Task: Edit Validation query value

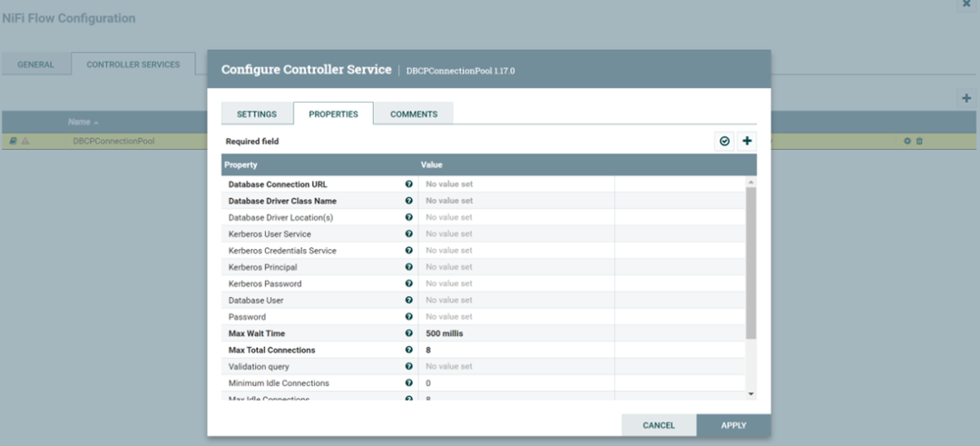Action: [517, 366]
